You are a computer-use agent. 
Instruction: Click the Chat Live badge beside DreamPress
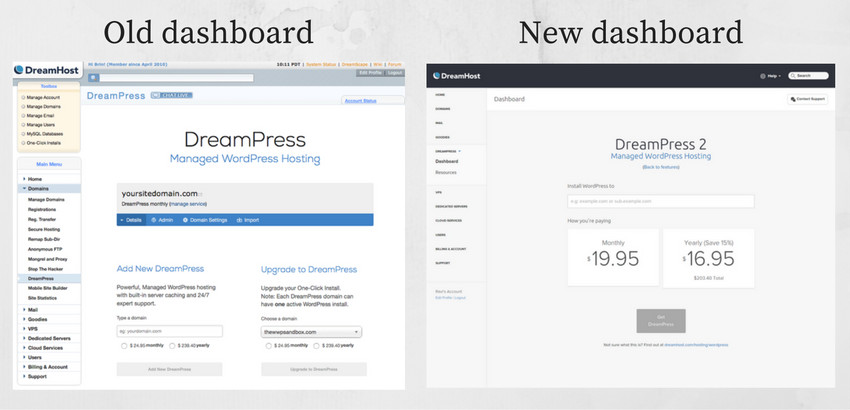(x=172, y=95)
